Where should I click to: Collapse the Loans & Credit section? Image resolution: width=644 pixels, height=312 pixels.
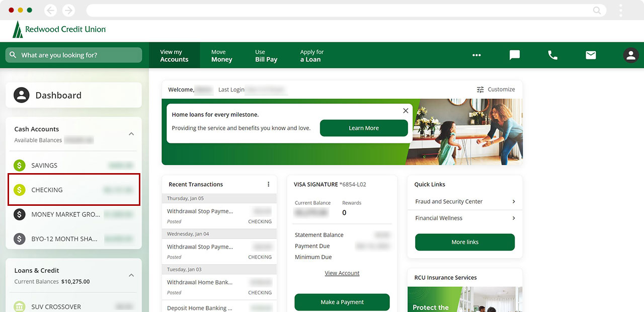(131, 276)
